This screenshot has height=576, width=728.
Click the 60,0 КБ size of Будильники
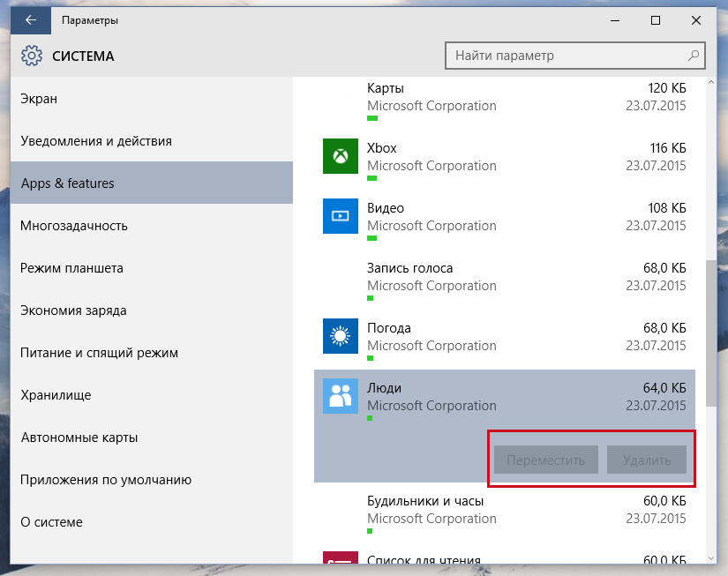click(x=664, y=501)
